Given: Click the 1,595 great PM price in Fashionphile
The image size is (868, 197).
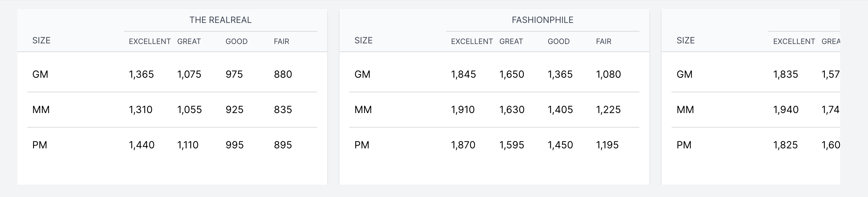Looking at the screenshot, I should 511,145.
